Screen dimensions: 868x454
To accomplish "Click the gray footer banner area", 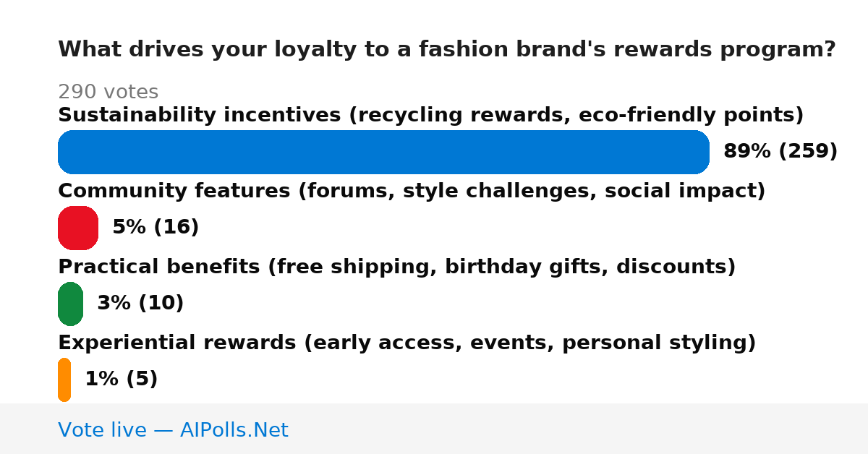I will [x=434, y=429].
